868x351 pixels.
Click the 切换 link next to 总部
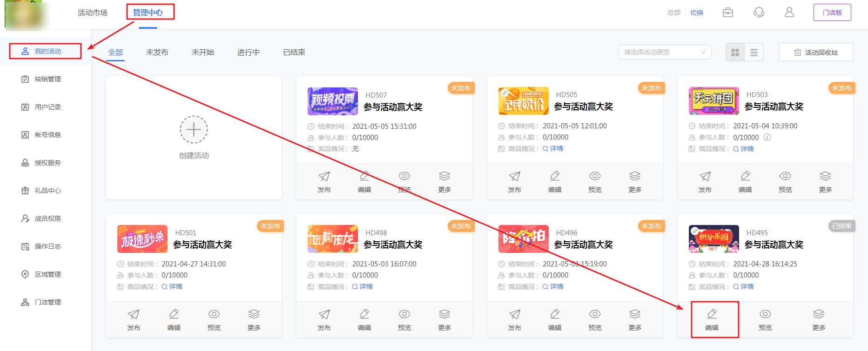click(x=697, y=13)
